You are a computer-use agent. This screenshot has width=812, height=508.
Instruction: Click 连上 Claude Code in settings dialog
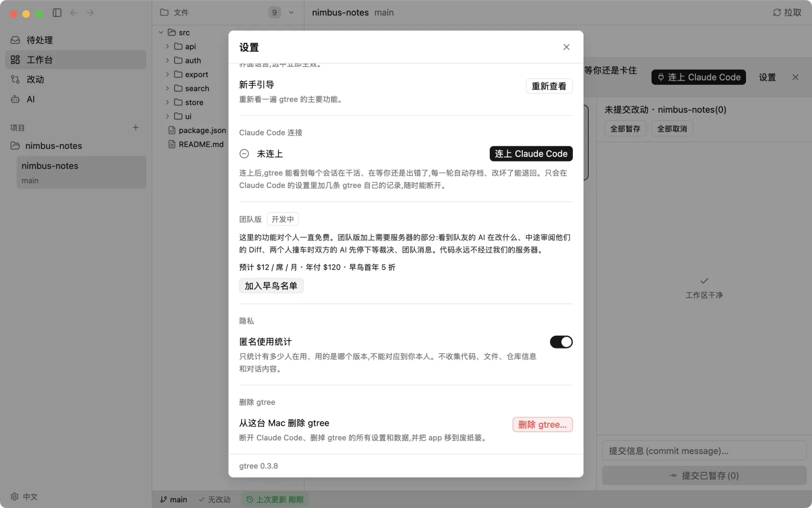coord(531,154)
